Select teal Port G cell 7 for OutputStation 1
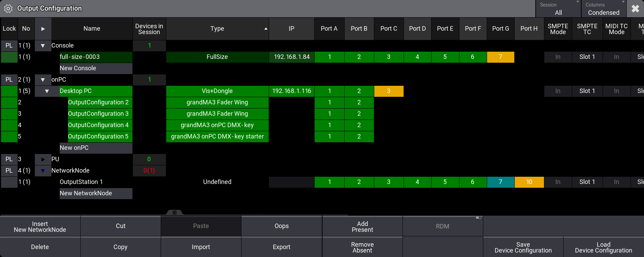The image size is (644, 257). 501,182
